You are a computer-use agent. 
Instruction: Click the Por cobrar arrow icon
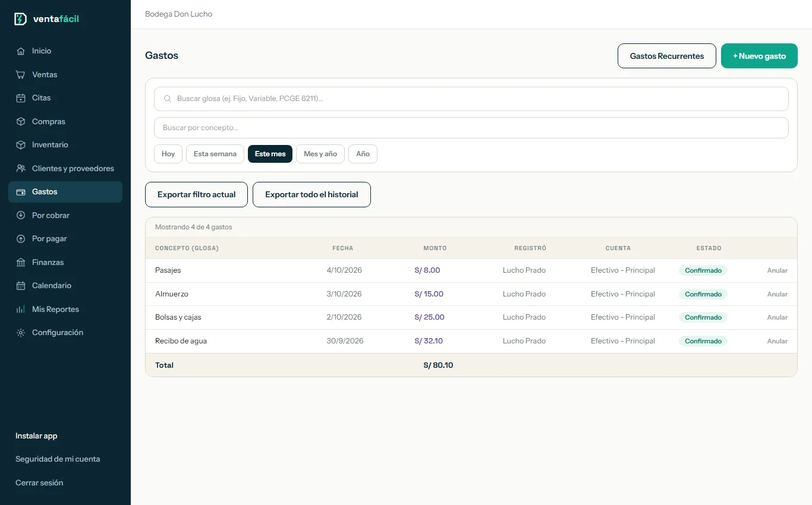21,216
